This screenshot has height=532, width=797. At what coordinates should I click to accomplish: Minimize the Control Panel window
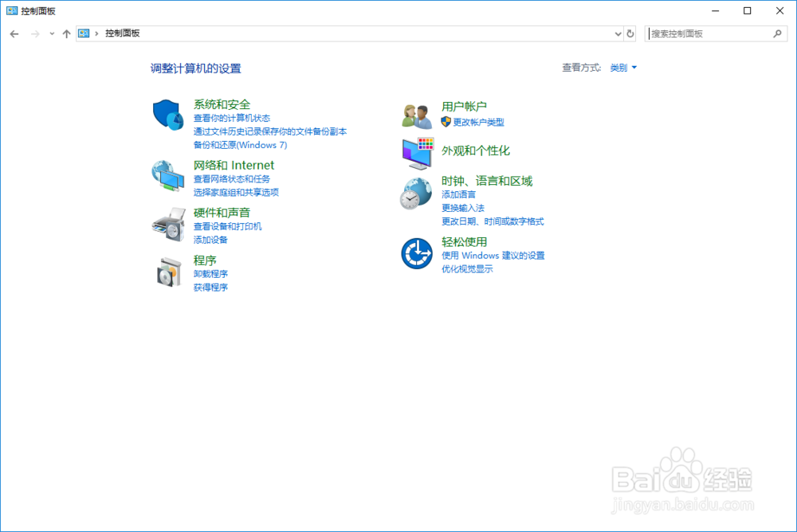tap(715, 10)
